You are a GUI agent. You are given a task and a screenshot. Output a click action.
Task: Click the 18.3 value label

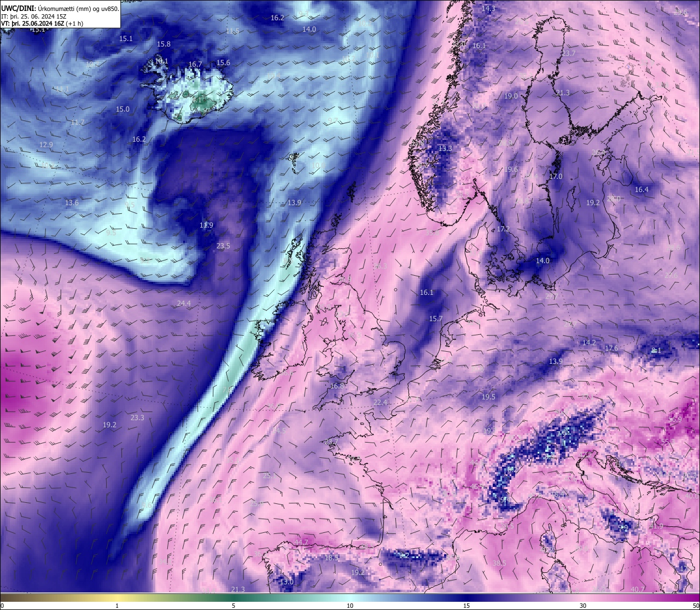click(x=331, y=558)
